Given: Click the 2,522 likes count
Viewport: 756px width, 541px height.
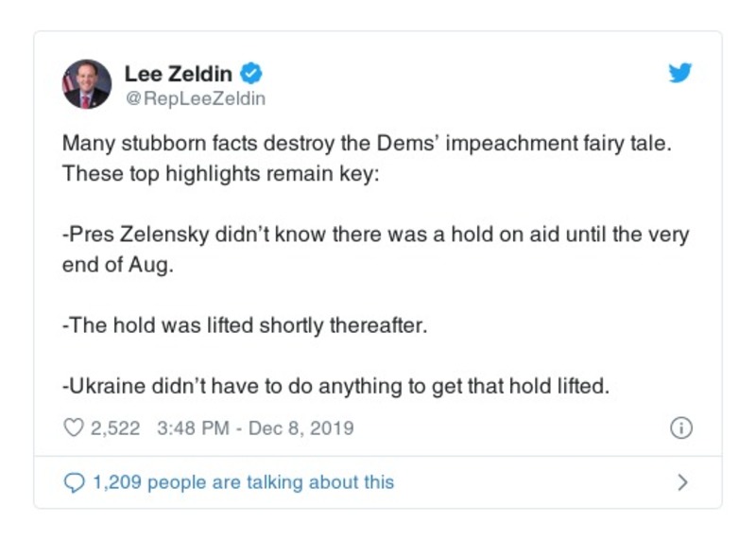Looking at the screenshot, I should pyautogui.click(x=115, y=428).
